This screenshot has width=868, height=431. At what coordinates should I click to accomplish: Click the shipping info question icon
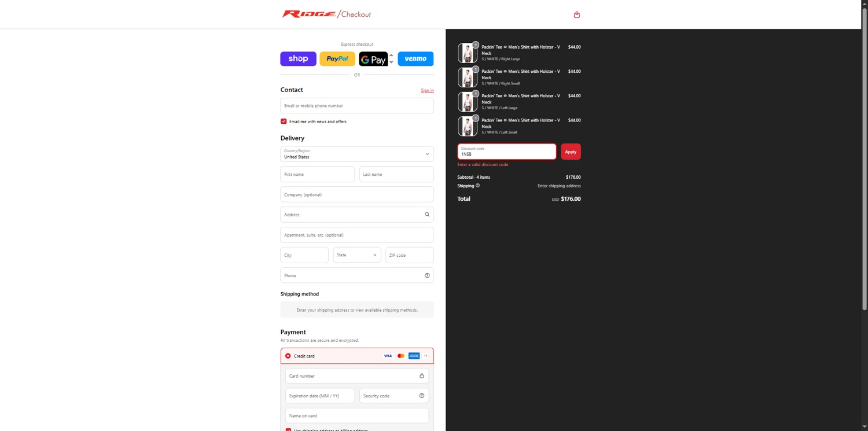(477, 186)
